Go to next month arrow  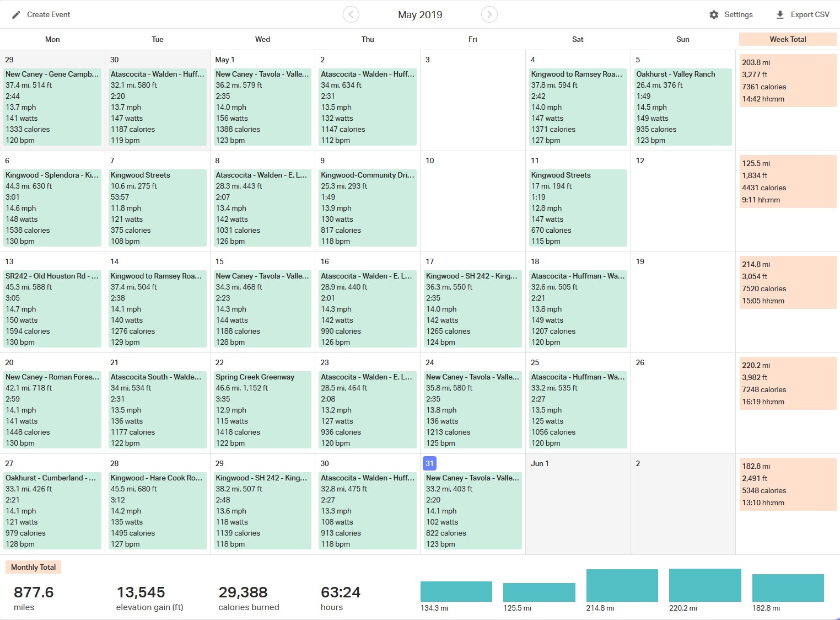coord(489,14)
